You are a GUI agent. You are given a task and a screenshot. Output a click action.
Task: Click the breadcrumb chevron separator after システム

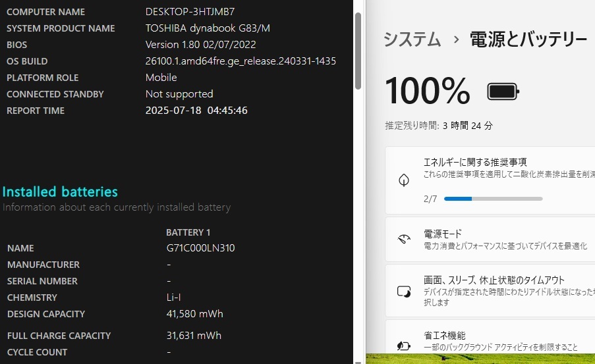pyautogui.click(x=456, y=39)
